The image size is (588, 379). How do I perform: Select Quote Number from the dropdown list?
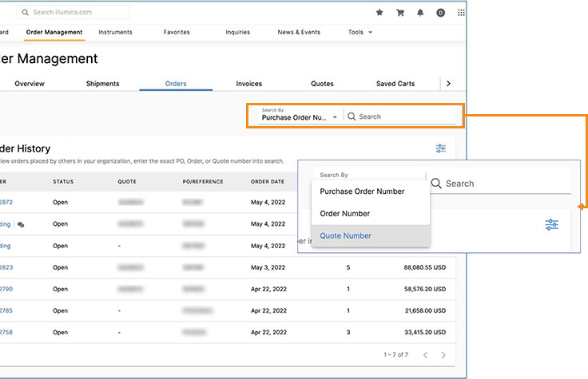[345, 235]
